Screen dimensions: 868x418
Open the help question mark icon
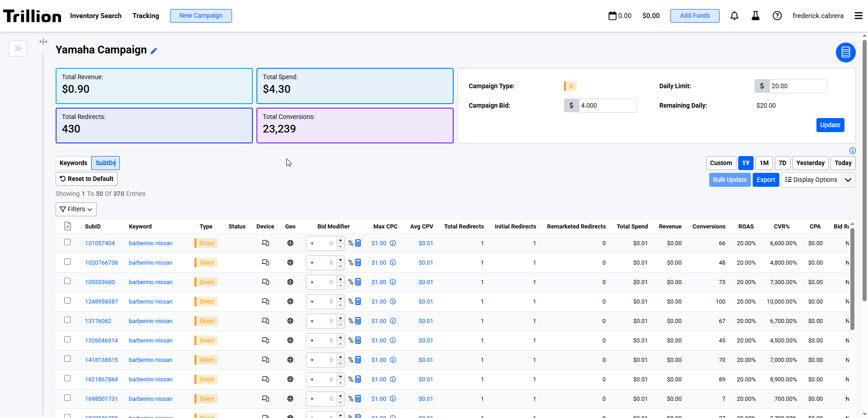(x=777, y=16)
